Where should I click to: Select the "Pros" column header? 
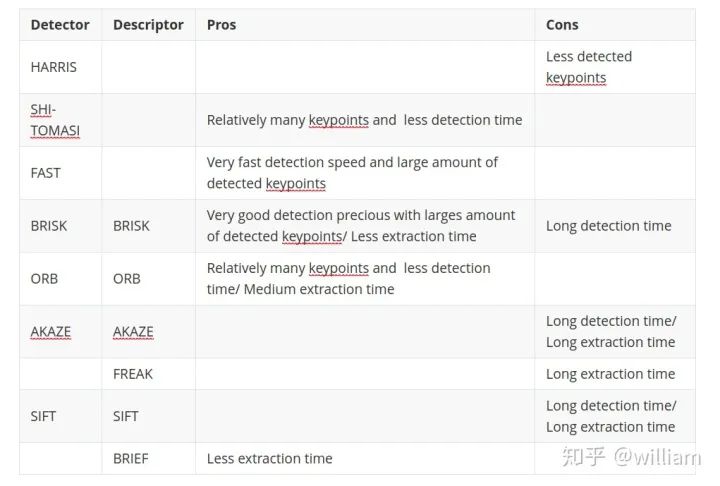[221, 25]
